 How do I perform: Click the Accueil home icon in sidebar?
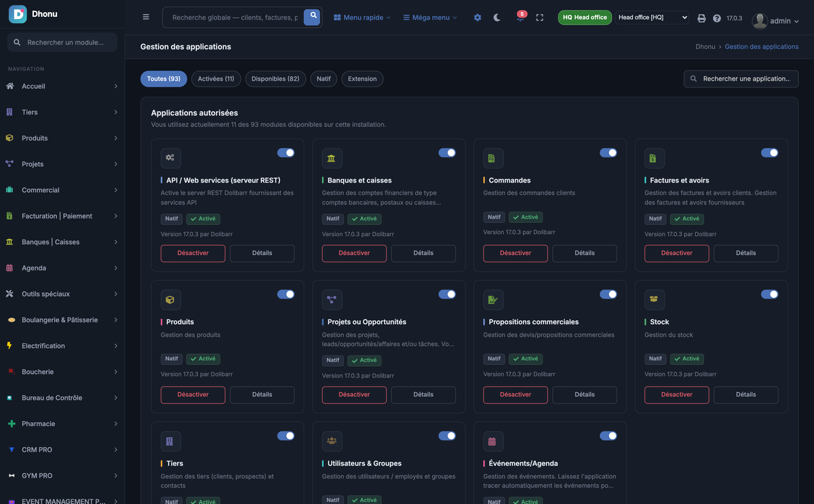(9, 86)
